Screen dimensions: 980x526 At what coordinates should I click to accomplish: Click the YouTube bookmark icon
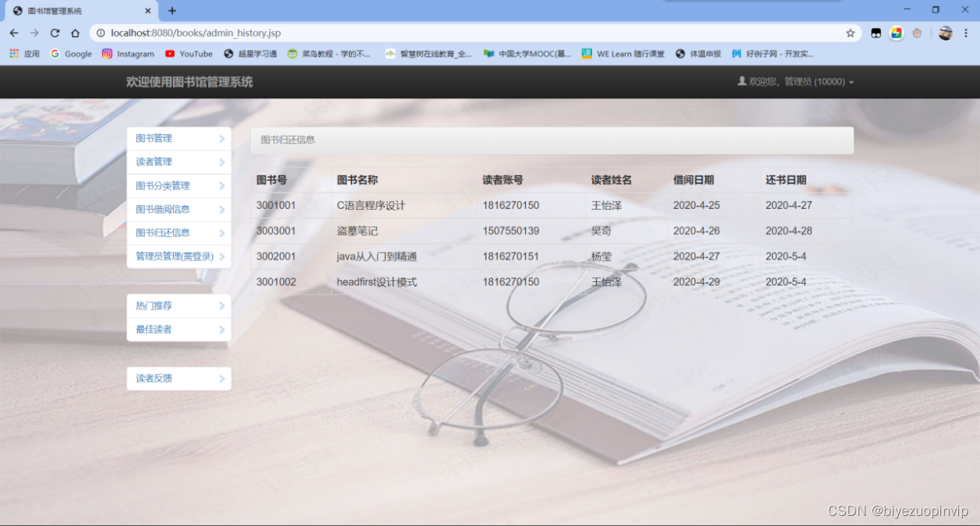click(171, 54)
